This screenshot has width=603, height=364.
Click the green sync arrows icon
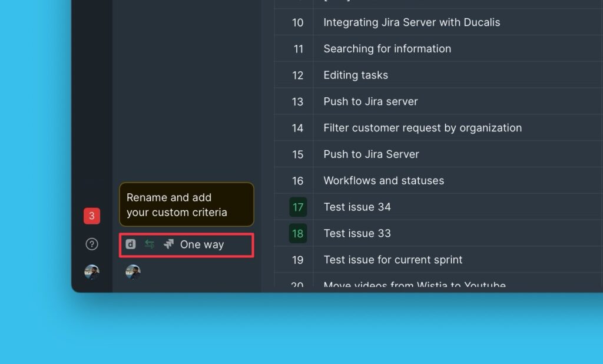[150, 244]
